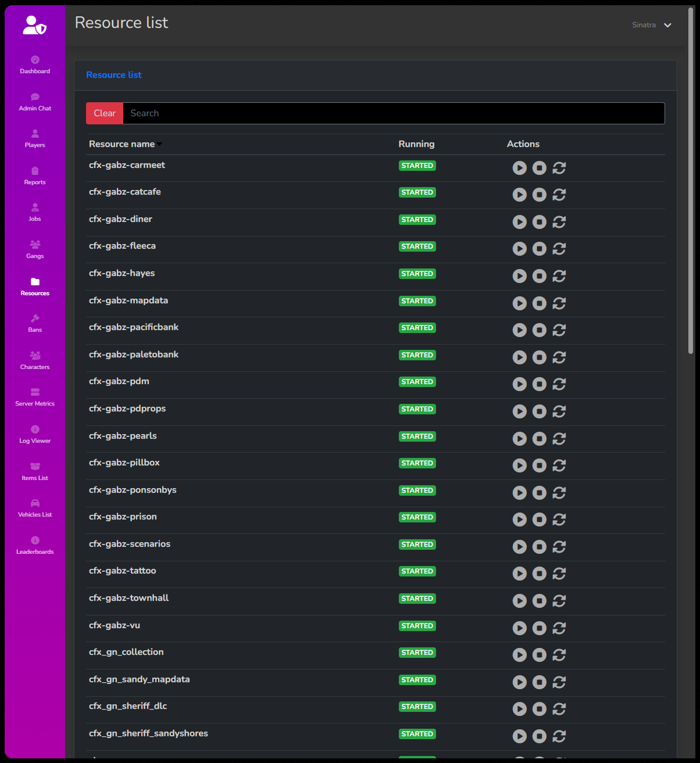This screenshot has height=763, width=700.
Task: Open the Leaderboards page
Action: tap(35, 546)
